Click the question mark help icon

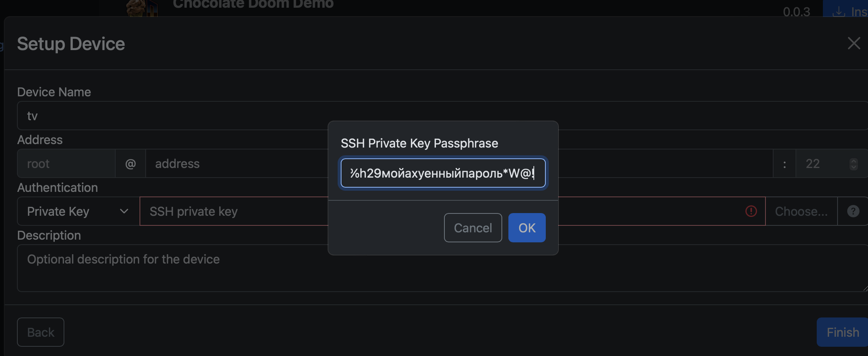(853, 211)
